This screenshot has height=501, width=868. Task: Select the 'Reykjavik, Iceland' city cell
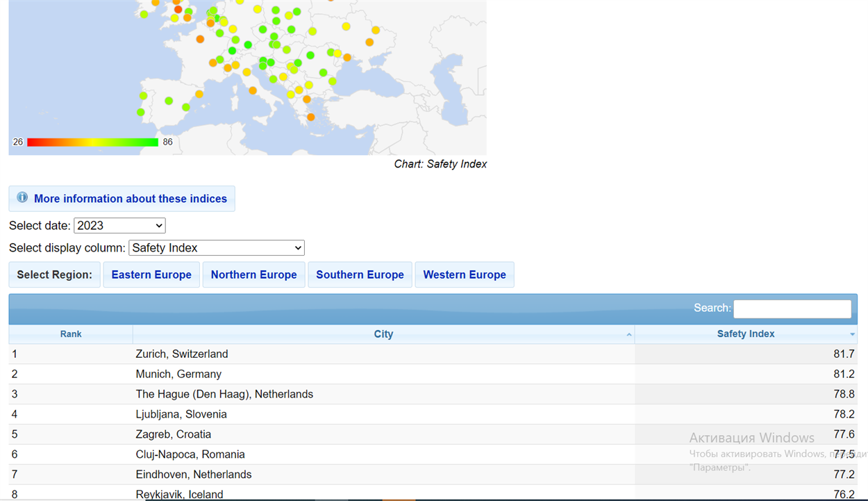coord(179,494)
